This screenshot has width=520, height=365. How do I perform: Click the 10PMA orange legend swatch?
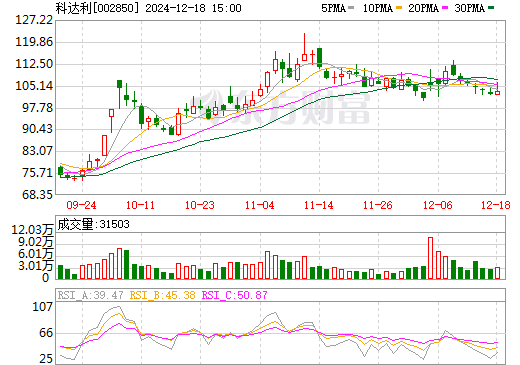tap(399, 8)
